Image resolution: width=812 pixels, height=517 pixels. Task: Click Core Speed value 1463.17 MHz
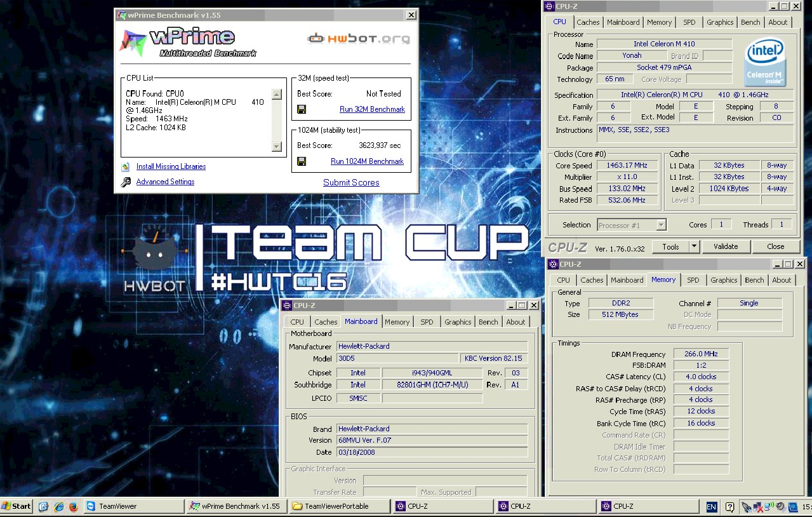(x=627, y=166)
